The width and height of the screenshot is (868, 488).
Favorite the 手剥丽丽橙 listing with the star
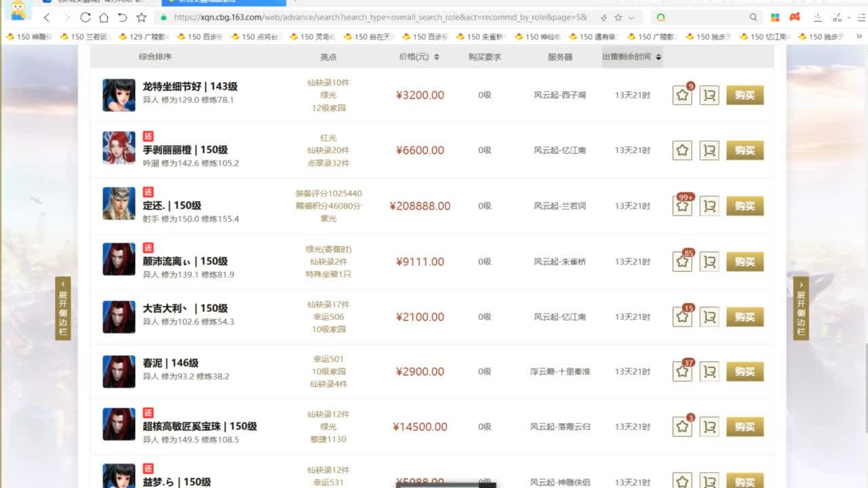(x=682, y=150)
